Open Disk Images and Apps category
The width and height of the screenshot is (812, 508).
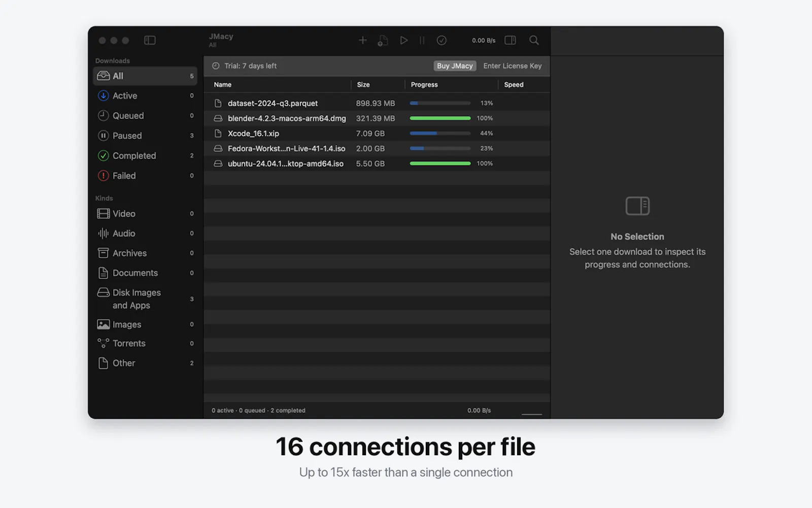[x=145, y=299]
